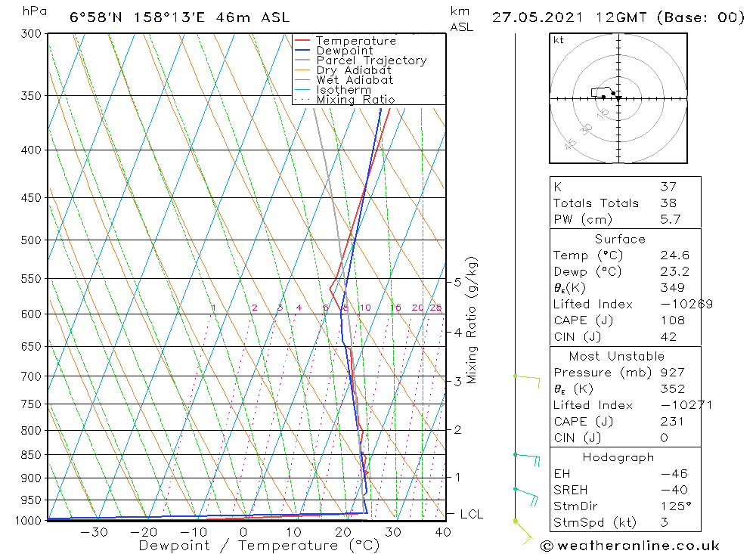Image resolution: width=756 pixels, height=554 pixels.
Task: Click the Most Unstable Pressure value 927
Action: [x=673, y=373]
